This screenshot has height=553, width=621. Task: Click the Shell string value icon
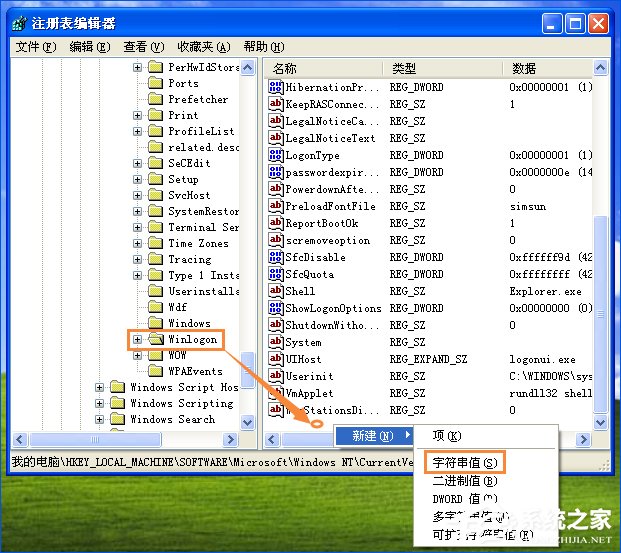tap(276, 291)
